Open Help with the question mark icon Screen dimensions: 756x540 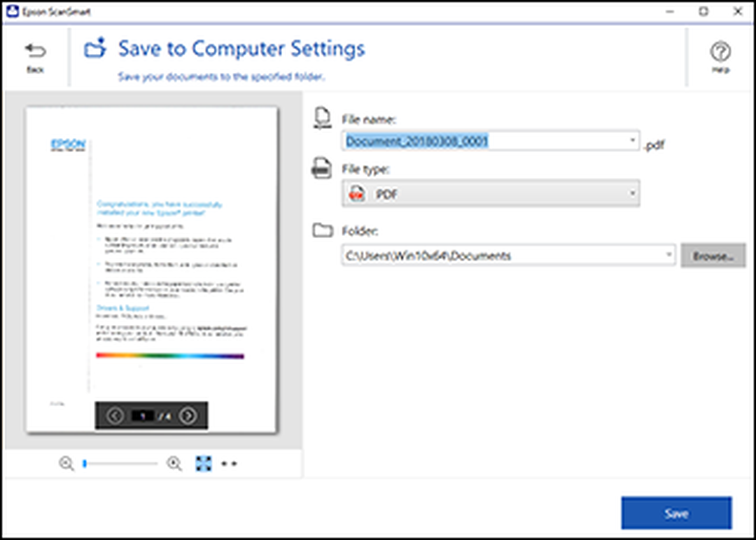point(720,52)
